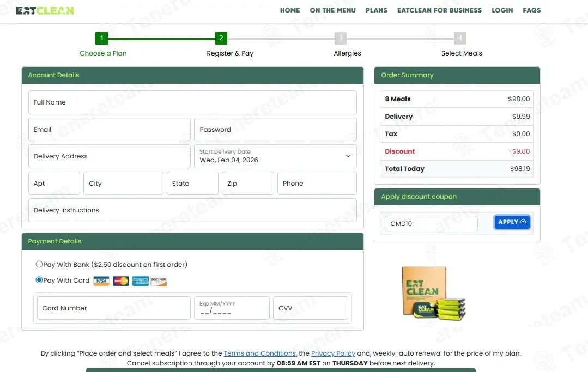Click the Mastercard icon
The image size is (588, 372).
click(x=121, y=281)
